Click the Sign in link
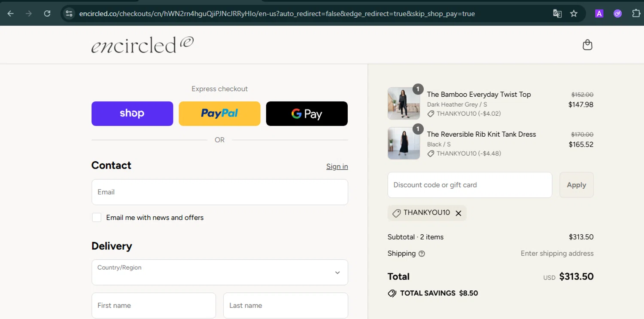The height and width of the screenshot is (319, 644). point(337,167)
